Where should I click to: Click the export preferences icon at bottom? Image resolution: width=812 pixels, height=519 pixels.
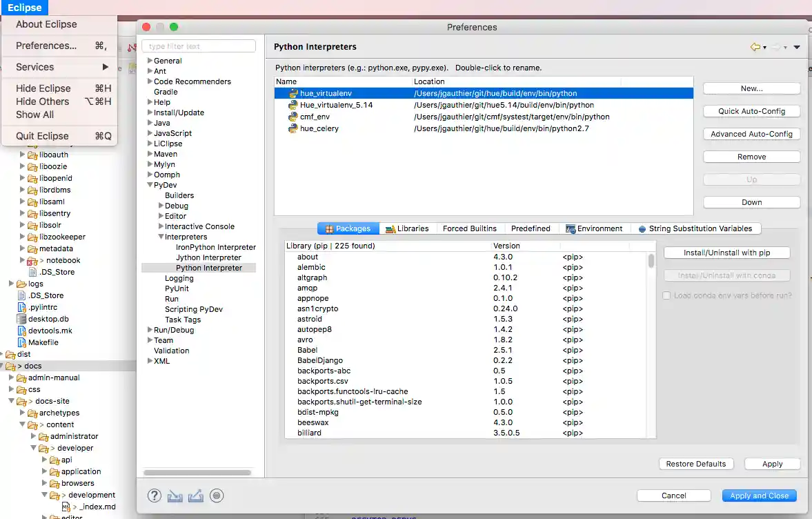tap(195, 496)
